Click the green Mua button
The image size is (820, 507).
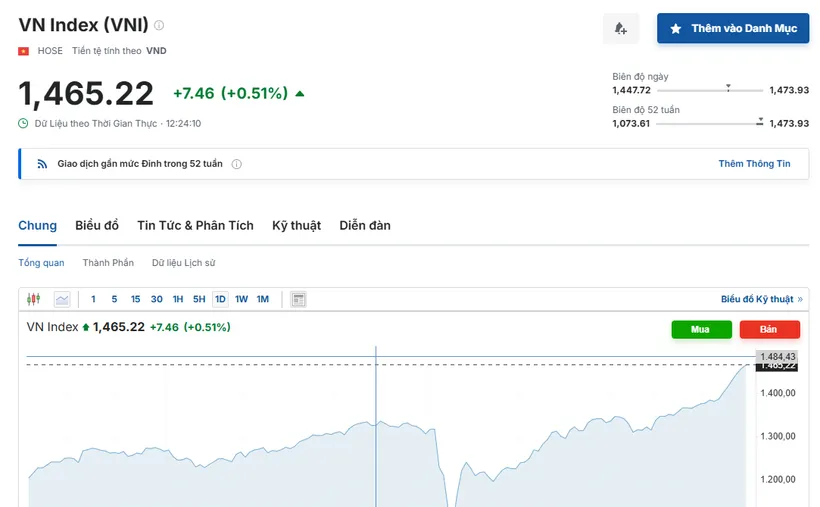[701, 329]
